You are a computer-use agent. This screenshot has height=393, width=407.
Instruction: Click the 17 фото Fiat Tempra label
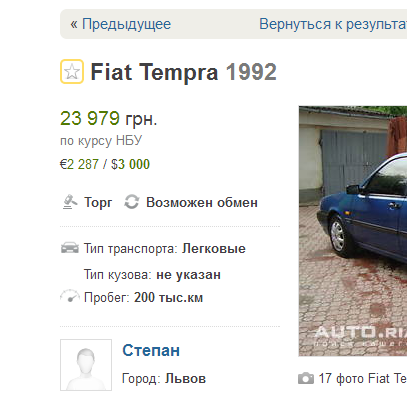pos(363,379)
